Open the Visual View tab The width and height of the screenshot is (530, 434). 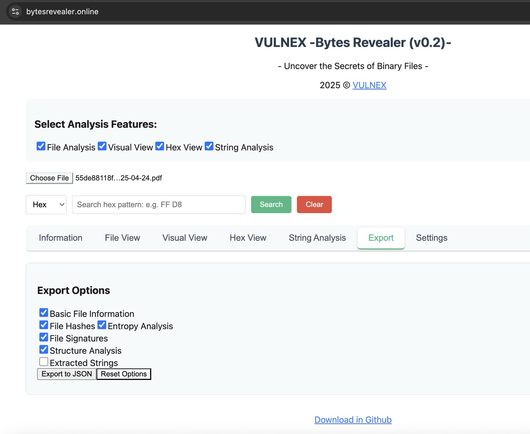point(185,238)
